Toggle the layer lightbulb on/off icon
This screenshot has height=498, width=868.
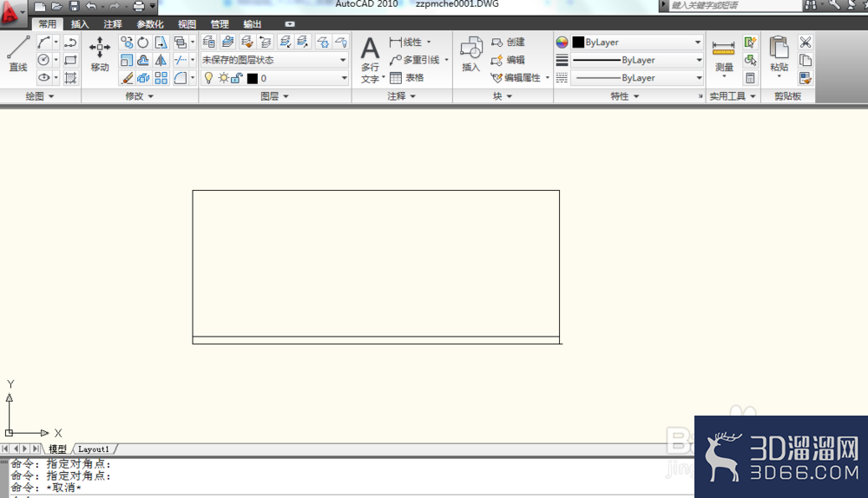coord(208,78)
